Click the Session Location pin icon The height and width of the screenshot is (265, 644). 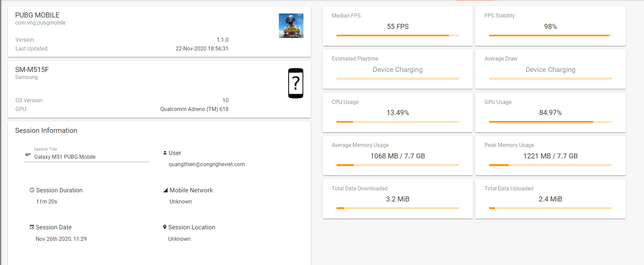[165, 227]
